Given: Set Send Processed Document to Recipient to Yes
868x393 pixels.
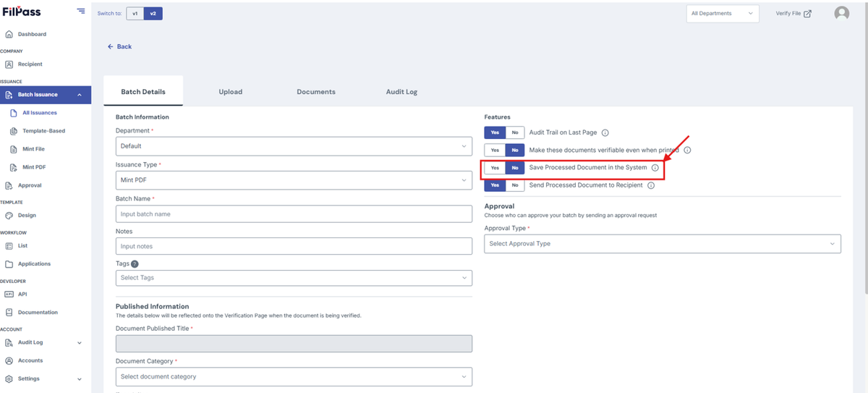Looking at the screenshot, I should (x=495, y=185).
